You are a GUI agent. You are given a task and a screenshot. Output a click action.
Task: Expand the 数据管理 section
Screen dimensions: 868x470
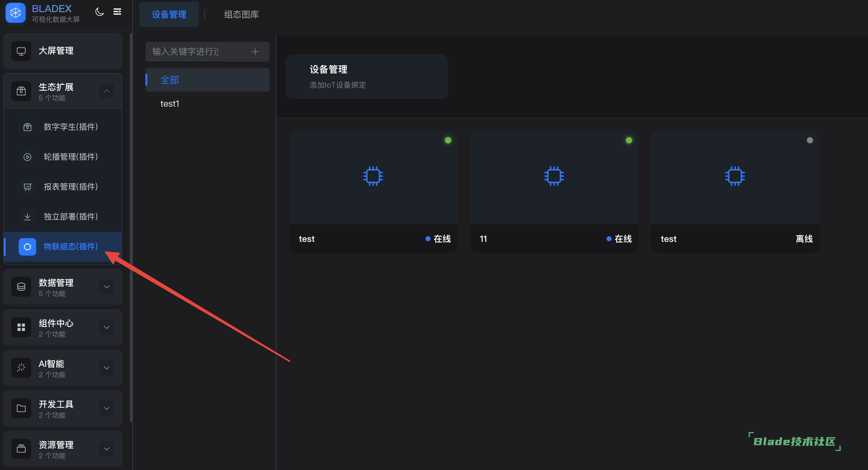pyautogui.click(x=106, y=287)
